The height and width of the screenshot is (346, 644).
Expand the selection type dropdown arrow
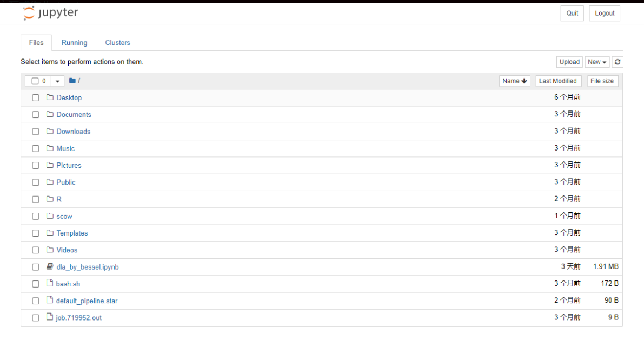(57, 81)
